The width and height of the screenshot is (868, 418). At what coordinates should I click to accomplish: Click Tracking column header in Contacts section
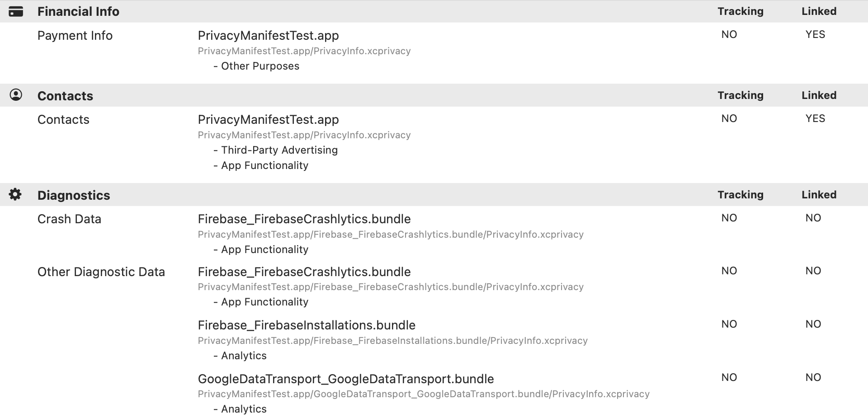pyautogui.click(x=741, y=95)
